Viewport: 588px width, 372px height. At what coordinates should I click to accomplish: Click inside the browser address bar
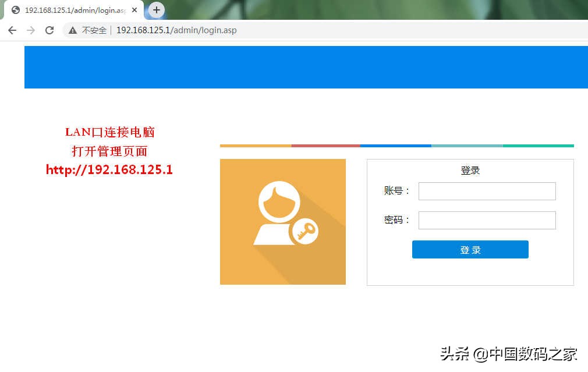[233, 30]
